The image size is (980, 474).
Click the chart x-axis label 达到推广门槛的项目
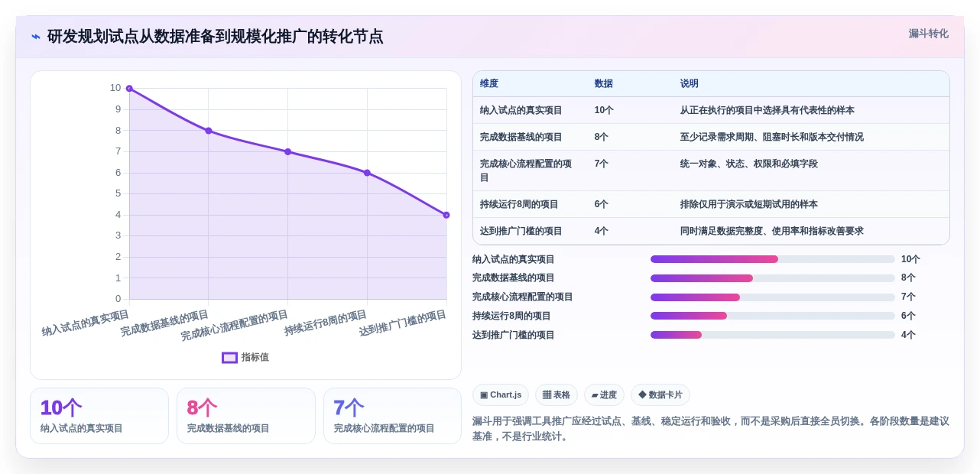click(x=403, y=323)
